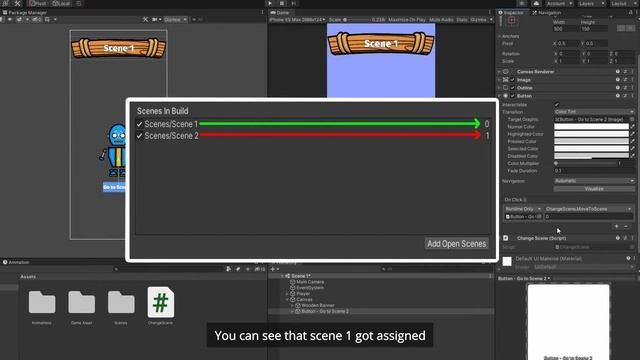The width and height of the screenshot is (640, 360).
Task: Open the Navigation Automatic dropdown
Action: pyautogui.click(x=594, y=181)
